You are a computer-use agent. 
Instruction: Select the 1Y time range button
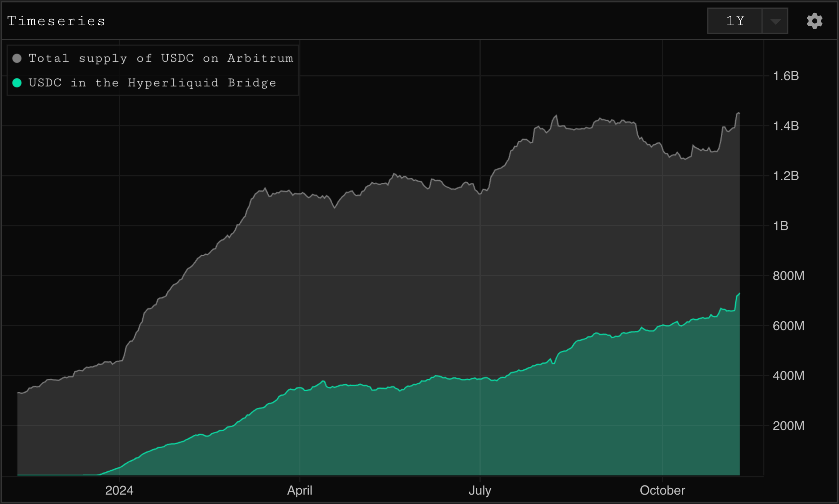click(x=735, y=21)
